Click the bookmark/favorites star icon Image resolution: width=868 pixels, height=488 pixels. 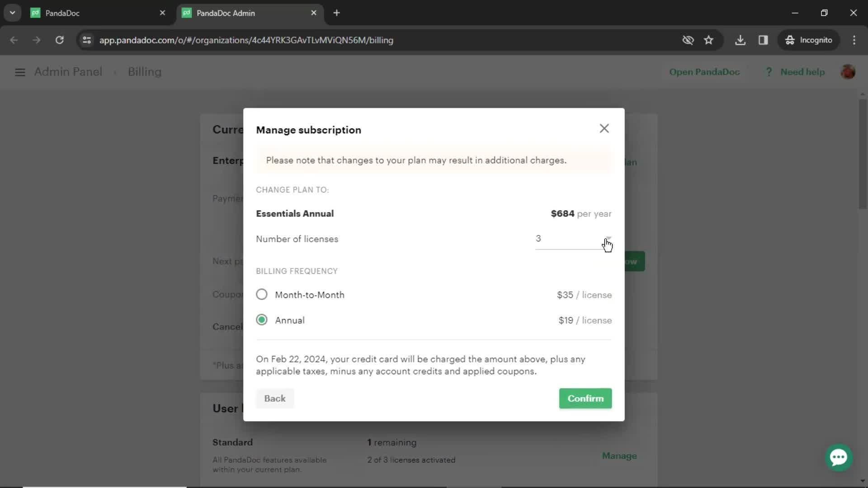coord(708,40)
